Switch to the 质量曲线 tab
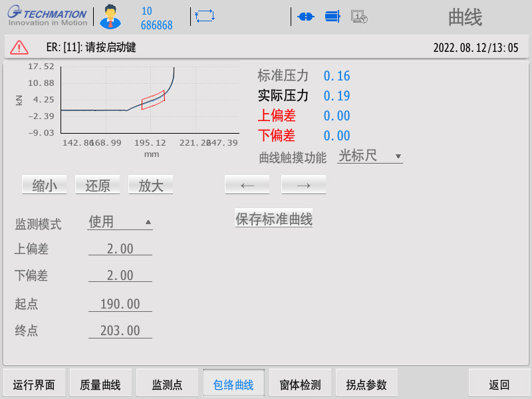532x399 pixels. pyautogui.click(x=100, y=384)
